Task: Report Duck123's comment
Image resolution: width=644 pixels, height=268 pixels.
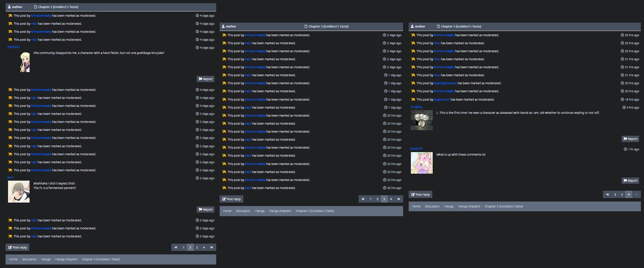Action: pyautogui.click(x=630, y=181)
